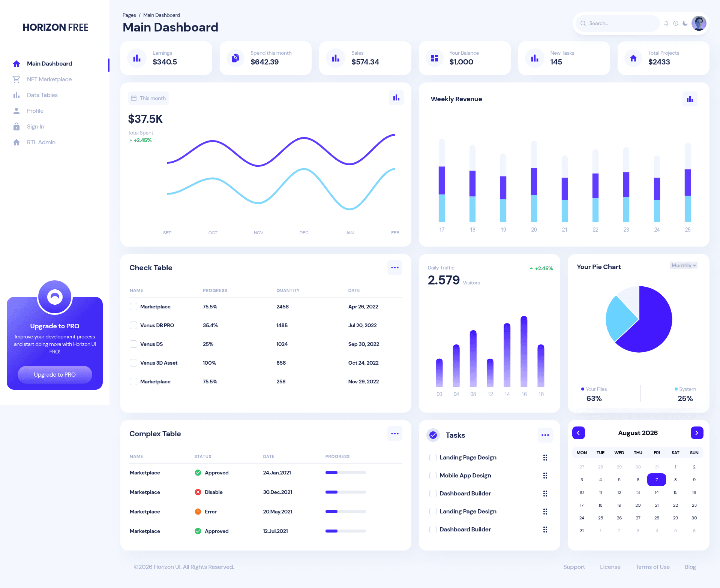Open the info circle icon in the header
This screenshot has width=720, height=588.
(x=676, y=23)
